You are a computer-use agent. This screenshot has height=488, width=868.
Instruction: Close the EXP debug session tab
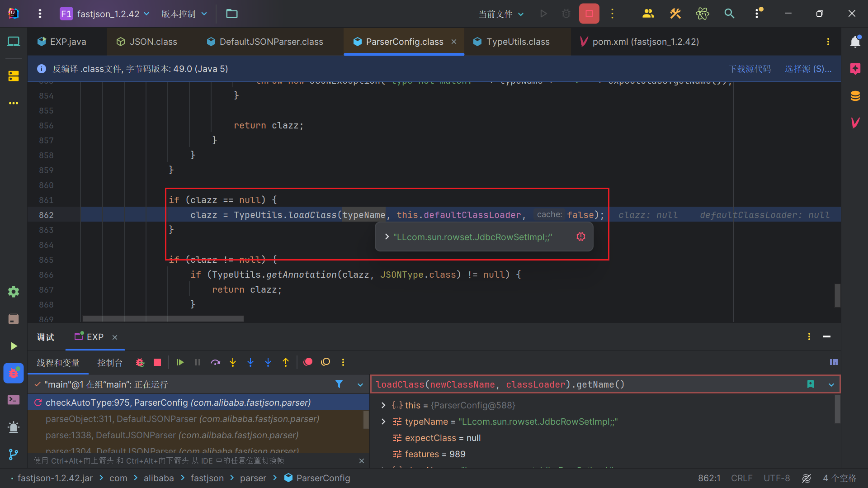pos(115,337)
